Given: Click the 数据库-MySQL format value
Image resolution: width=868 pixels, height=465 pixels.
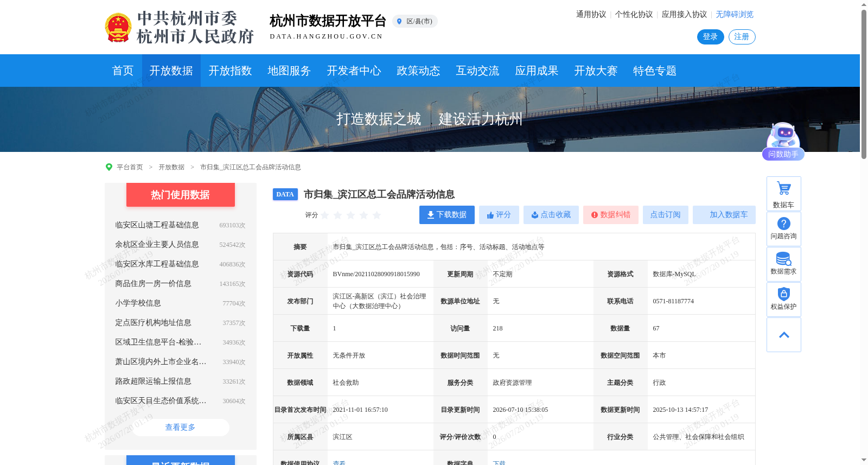Looking at the screenshot, I should click(x=674, y=274).
